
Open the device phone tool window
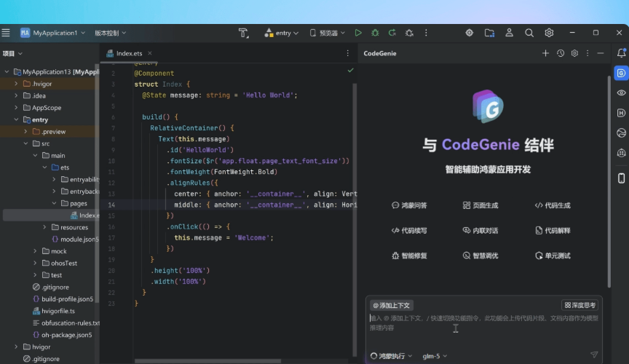[x=621, y=178]
